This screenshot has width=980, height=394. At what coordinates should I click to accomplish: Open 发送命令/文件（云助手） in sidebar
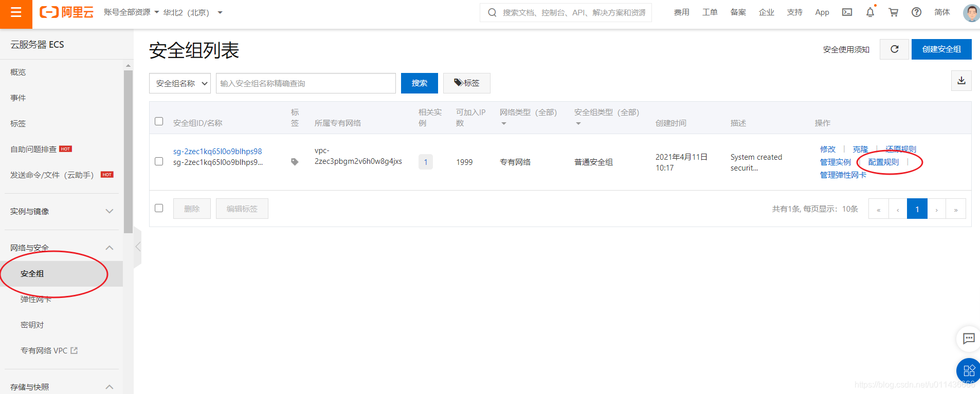coord(52,175)
